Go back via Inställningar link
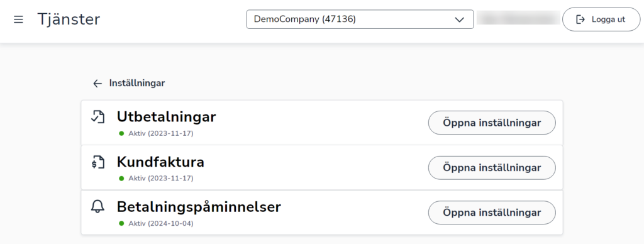 pyautogui.click(x=136, y=84)
